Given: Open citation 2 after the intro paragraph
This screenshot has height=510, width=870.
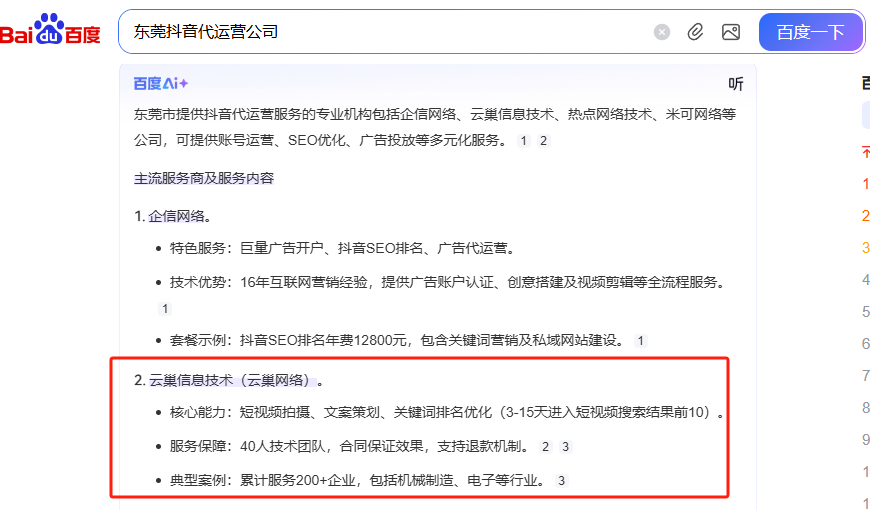Looking at the screenshot, I should (543, 141).
